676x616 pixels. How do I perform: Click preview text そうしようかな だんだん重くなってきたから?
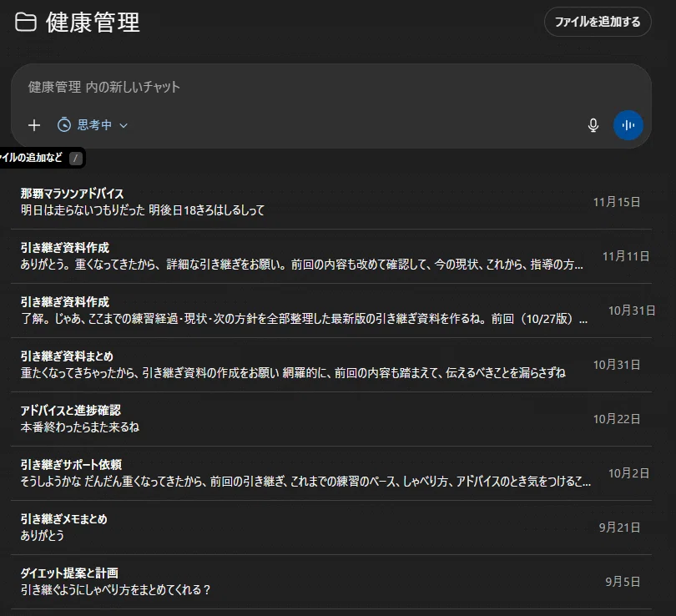click(x=114, y=482)
